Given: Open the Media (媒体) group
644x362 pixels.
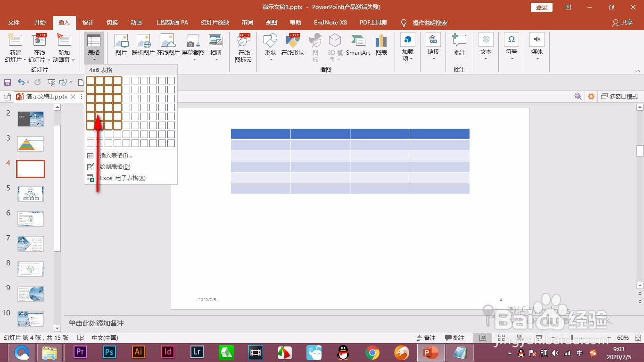Looking at the screenshot, I should [537, 47].
